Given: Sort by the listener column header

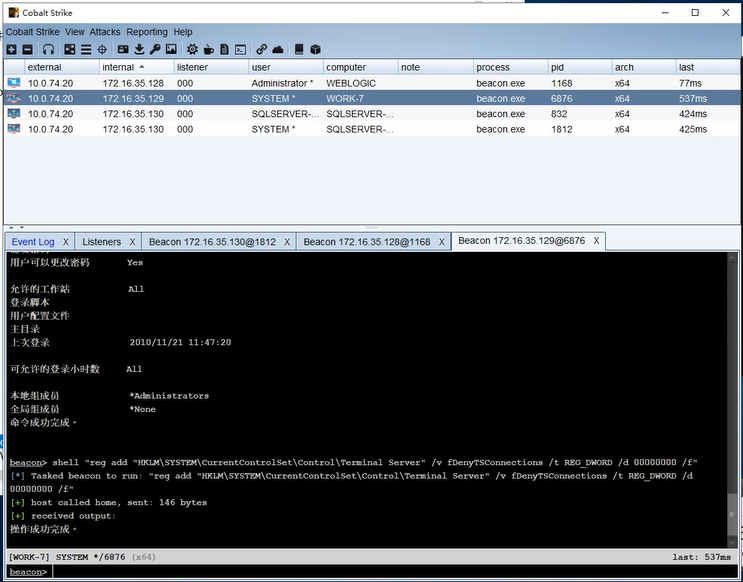Looking at the screenshot, I should coord(211,67).
